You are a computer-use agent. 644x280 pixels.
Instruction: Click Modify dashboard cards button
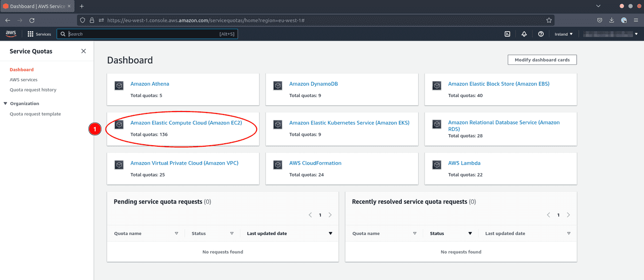[542, 60]
